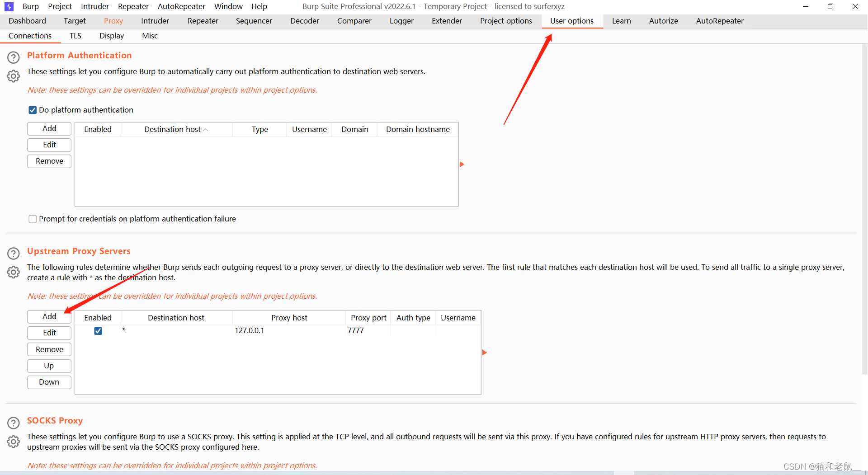
Task: Click the vertical scrollbar on the right
Action: (864, 209)
